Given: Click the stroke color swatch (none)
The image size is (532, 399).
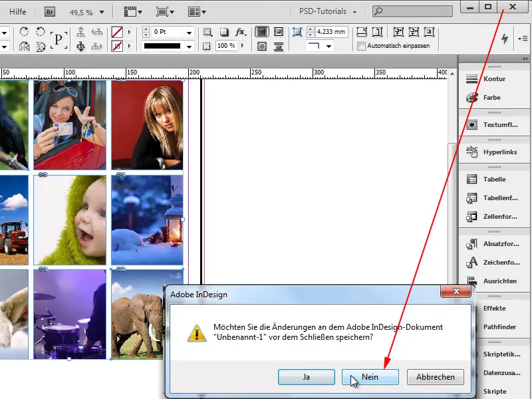Looking at the screenshot, I should pyautogui.click(x=117, y=46).
